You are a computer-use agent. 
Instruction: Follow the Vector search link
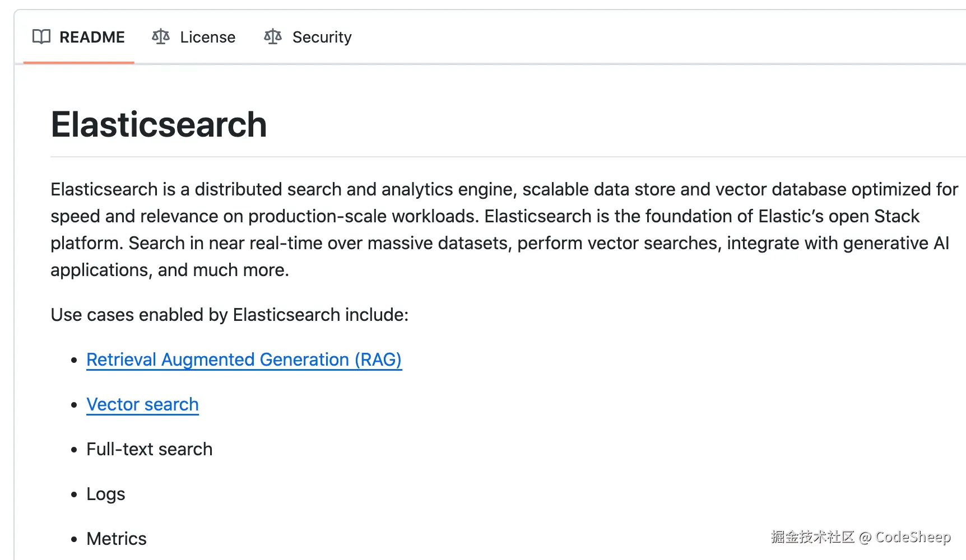tap(142, 404)
